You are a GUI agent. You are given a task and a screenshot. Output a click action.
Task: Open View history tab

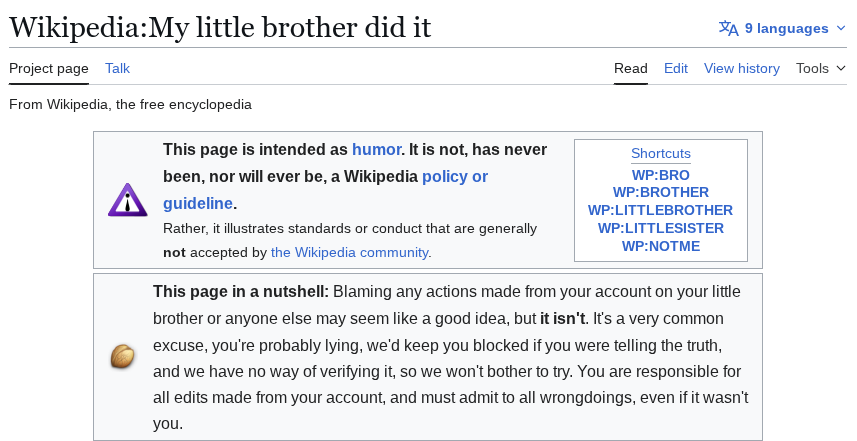741,68
